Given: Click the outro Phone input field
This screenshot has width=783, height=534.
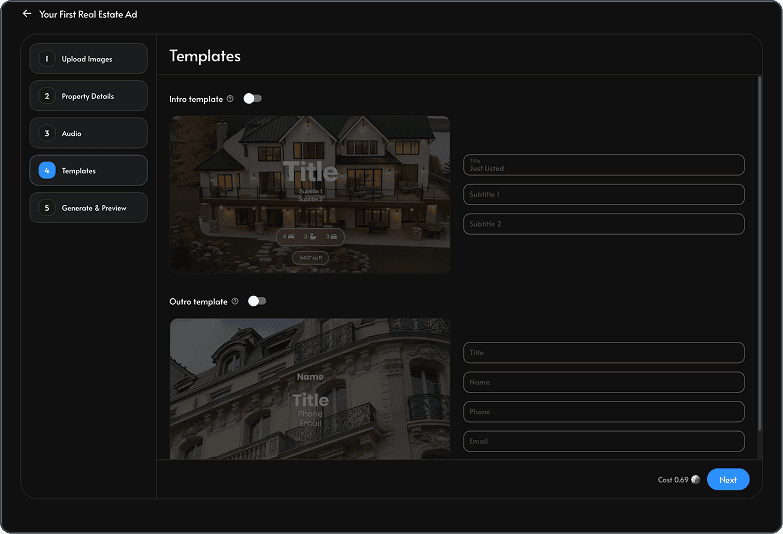Looking at the screenshot, I should pos(604,412).
